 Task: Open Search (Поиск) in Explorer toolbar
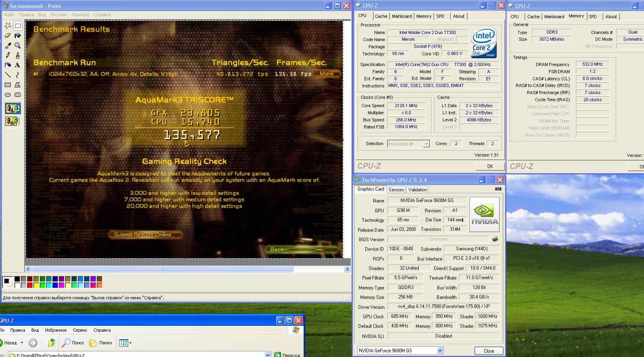point(73,343)
